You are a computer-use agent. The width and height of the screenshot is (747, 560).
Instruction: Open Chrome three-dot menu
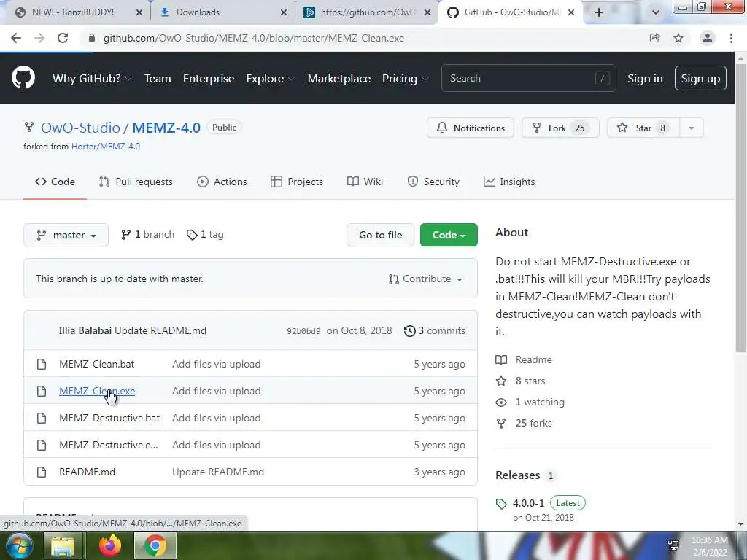[x=731, y=38]
